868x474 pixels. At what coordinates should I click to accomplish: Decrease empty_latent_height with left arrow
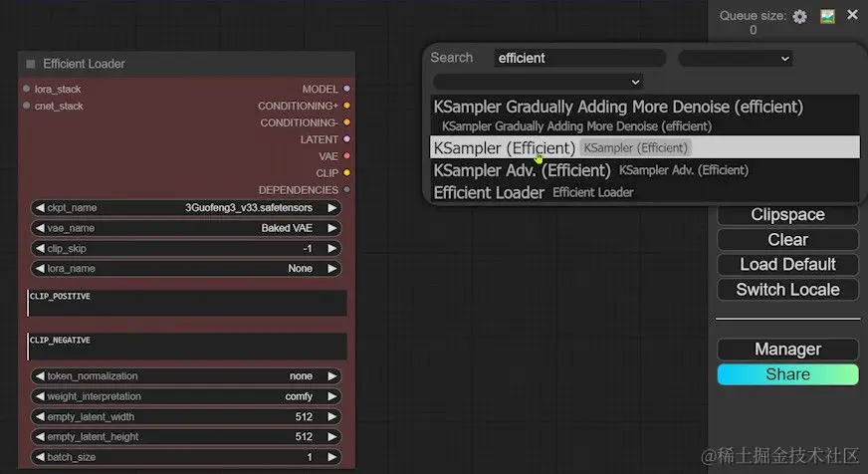[x=39, y=437]
